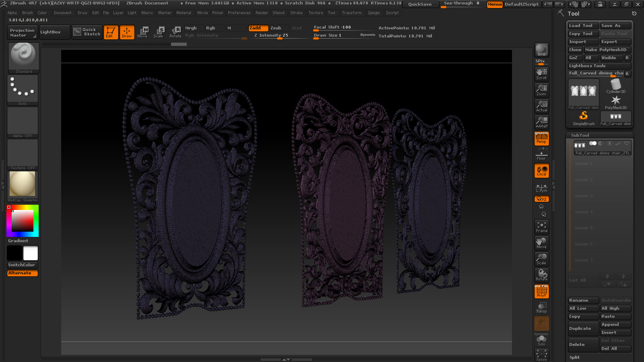
Task: Click the Frame mesh icon
Action: [541, 227]
